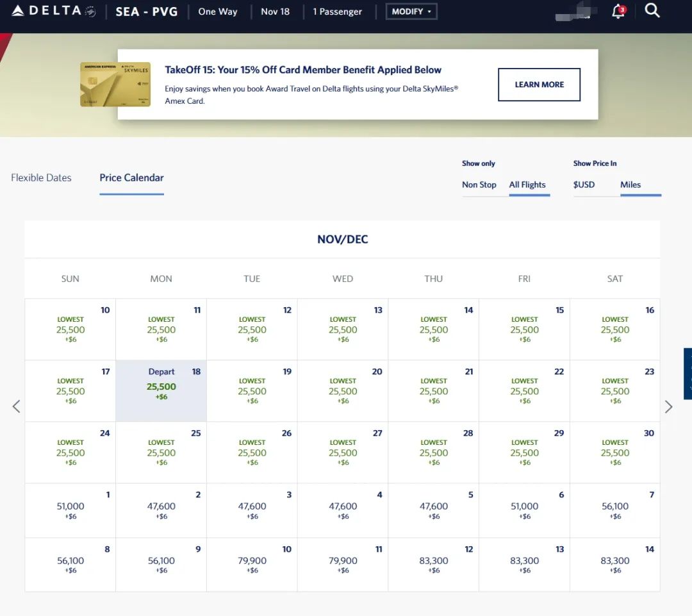This screenshot has height=616, width=692.
Task: Click the LEARN MORE button
Action: pyautogui.click(x=539, y=85)
